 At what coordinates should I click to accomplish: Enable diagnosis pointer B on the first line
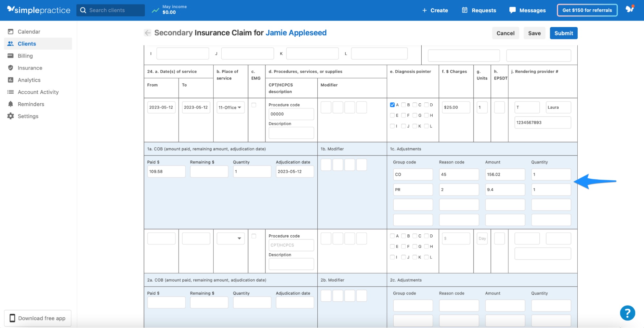coord(404,105)
